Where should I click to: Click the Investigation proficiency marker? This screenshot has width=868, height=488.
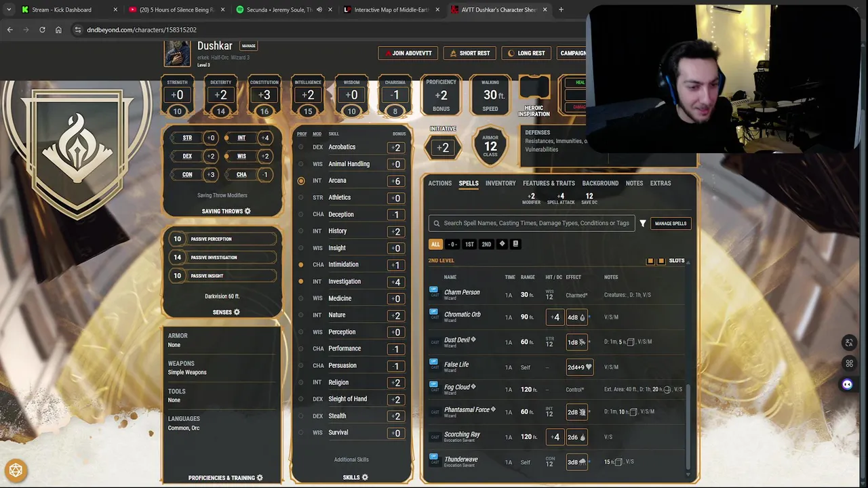(301, 281)
